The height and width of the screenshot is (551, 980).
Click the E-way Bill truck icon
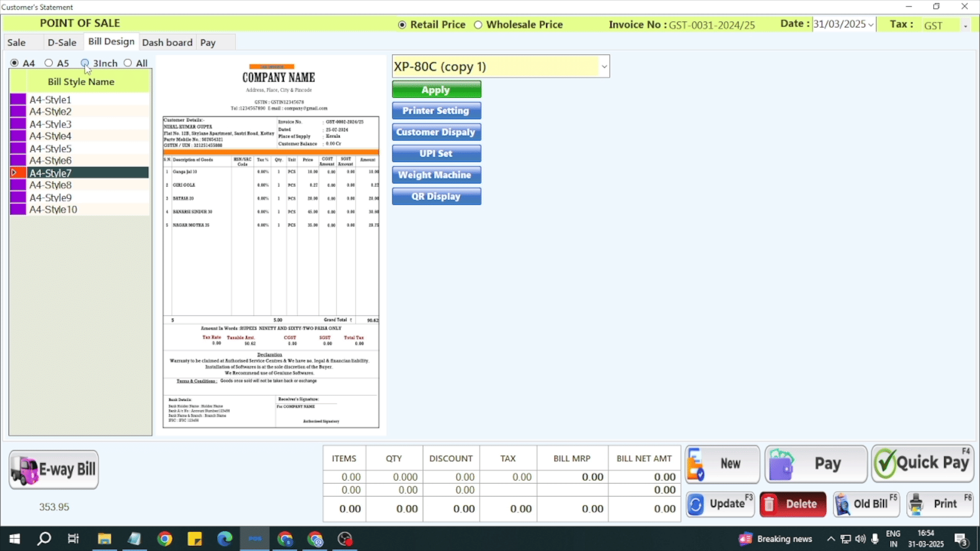[24, 470]
